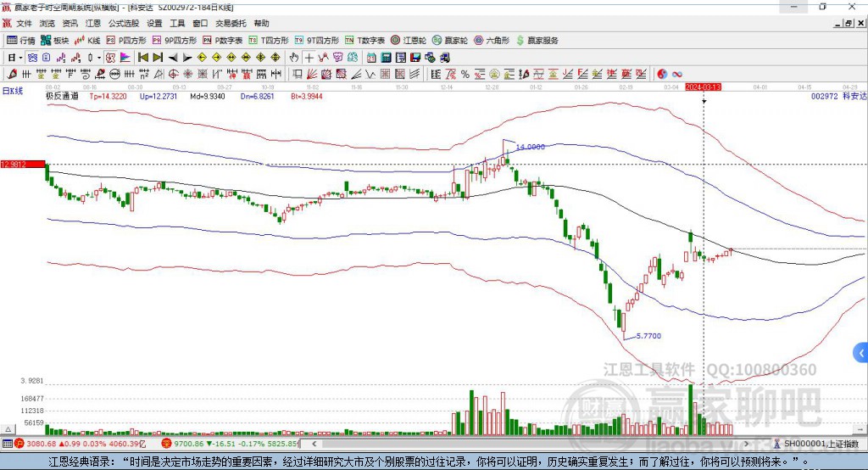The image size is (868, 470).
Task: Click the percent % tool icon
Action: point(465,75)
